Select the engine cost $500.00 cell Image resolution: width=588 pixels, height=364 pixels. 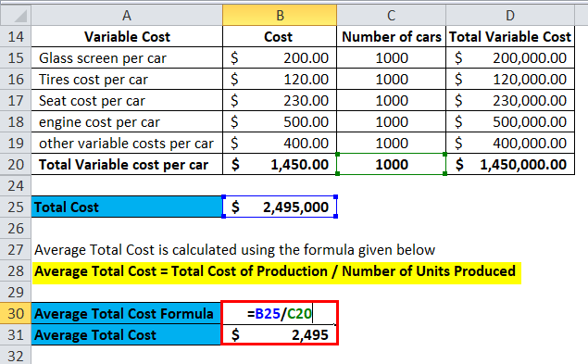[280, 122]
